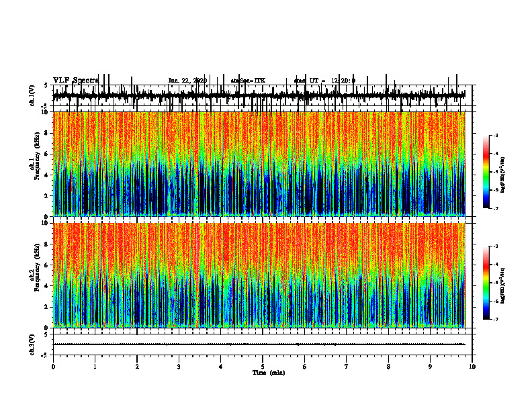
Task: Click the ch.2 colorbar log(PSD) label
Action: pyautogui.click(x=502, y=286)
